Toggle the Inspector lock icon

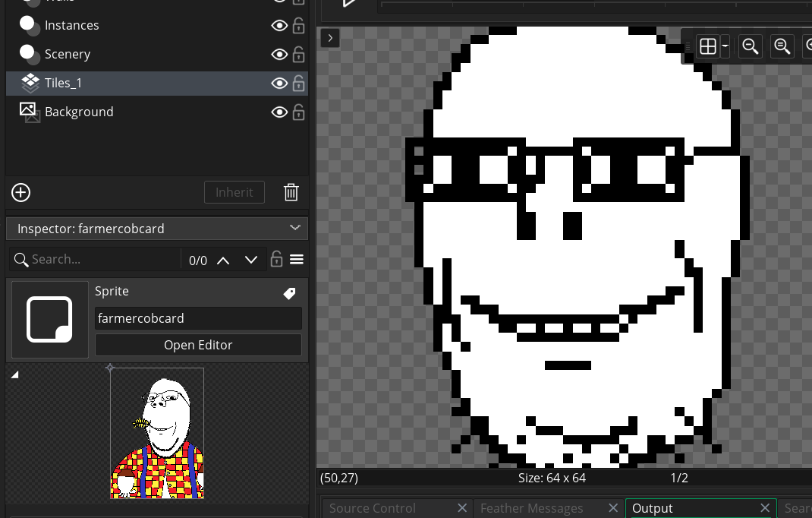tap(276, 260)
